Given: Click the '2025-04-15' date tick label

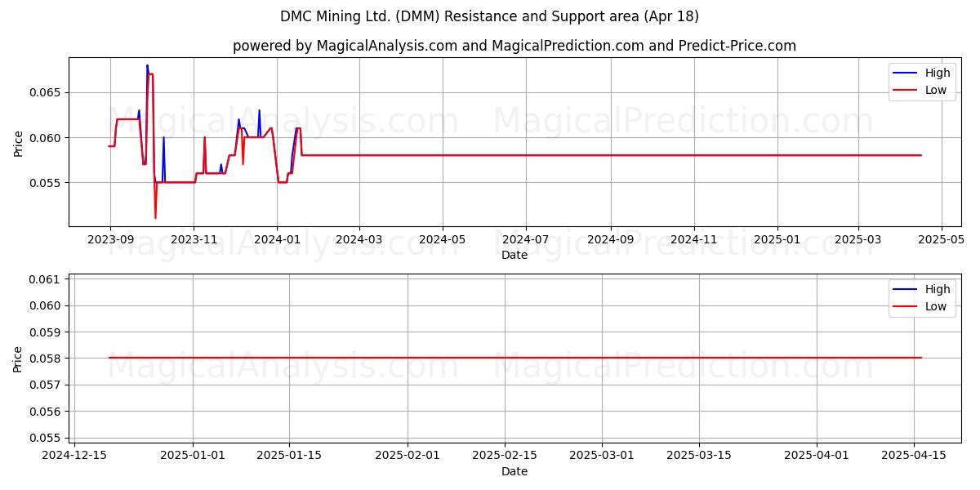Looking at the screenshot, I should click(914, 456).
